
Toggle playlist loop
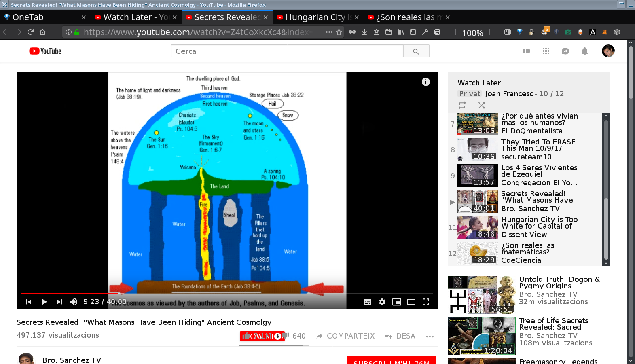(462, 105)
